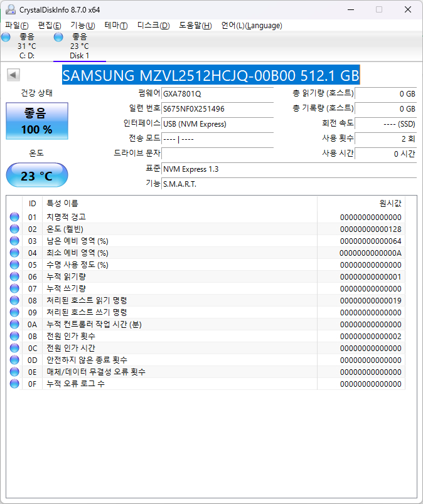Select raw value 0000000000001 for 누적 읽기량

(x=370, y=276)
